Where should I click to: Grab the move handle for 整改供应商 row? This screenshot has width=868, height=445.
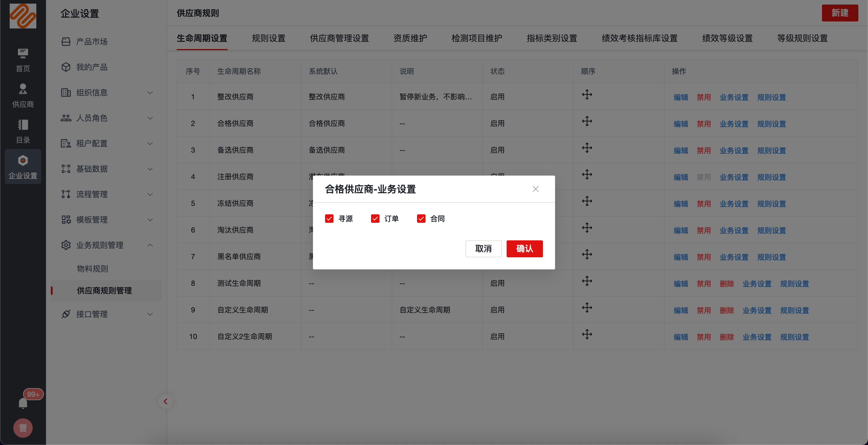(x=587, y=94)
